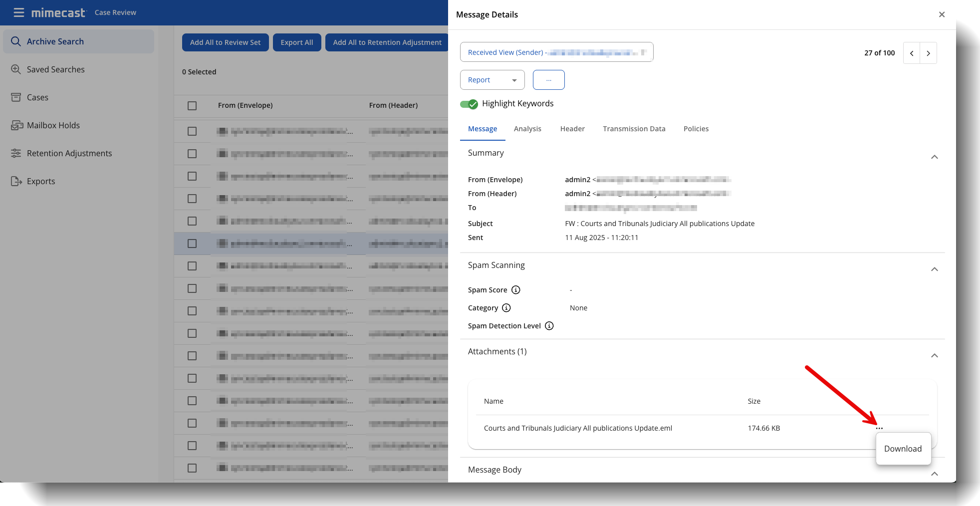Go to the previous message arrow
This screenshot has height=506, width=980.
[912, 53]
